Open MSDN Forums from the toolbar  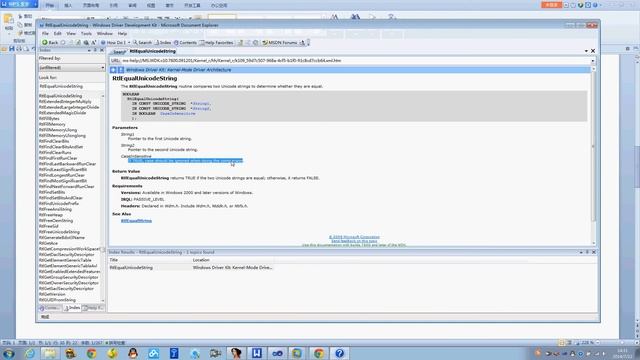(x=280, y=42)
